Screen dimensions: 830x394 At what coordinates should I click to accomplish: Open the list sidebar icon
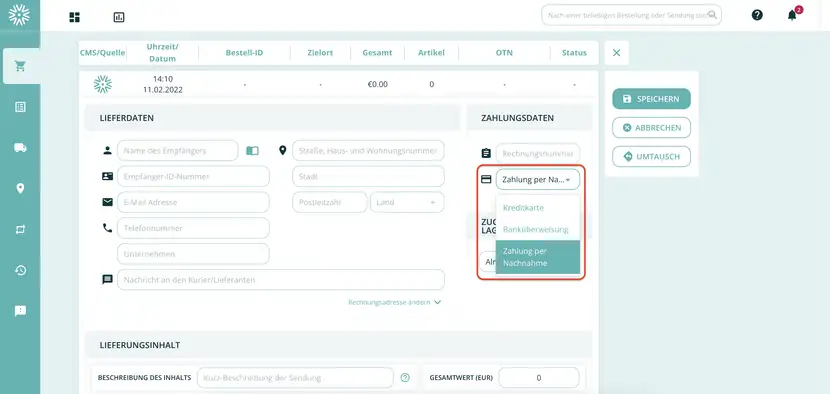coord(20,107)
